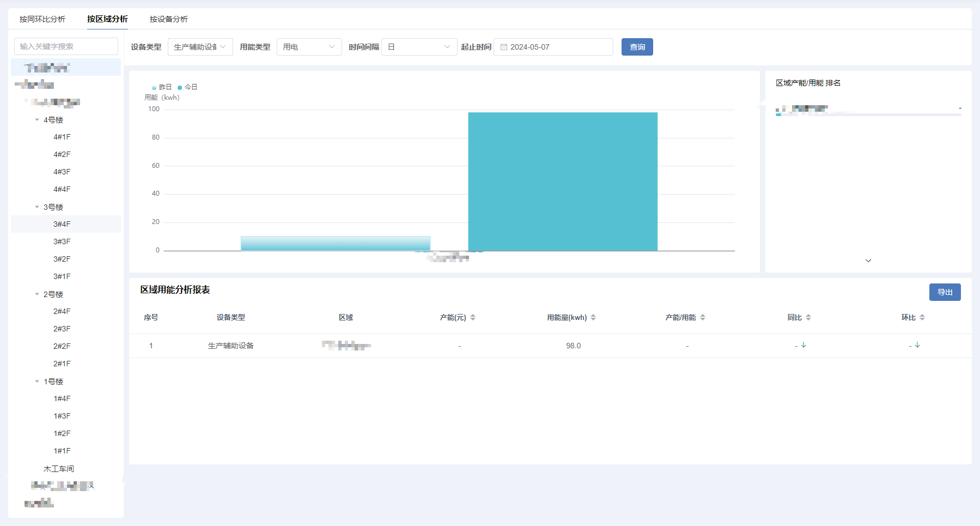Collapse the 3号楼 tree node

[x=37, y=207]
